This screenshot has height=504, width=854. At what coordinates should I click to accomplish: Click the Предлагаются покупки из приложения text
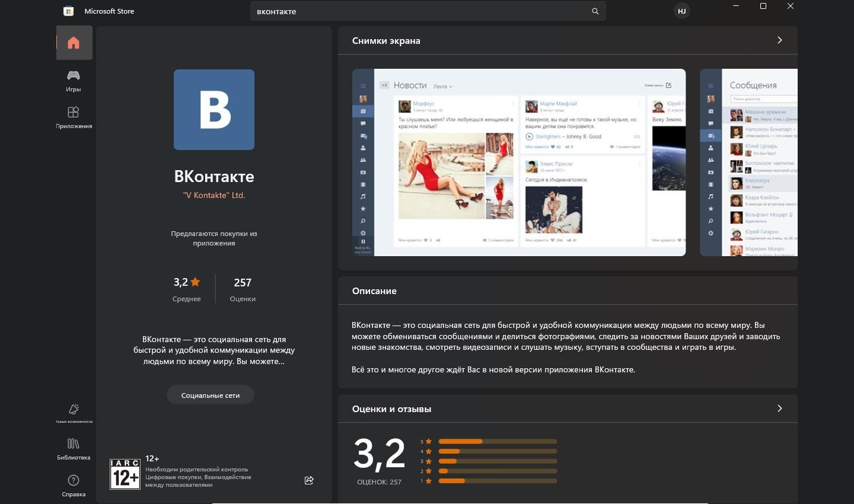(x=214, y=238)
